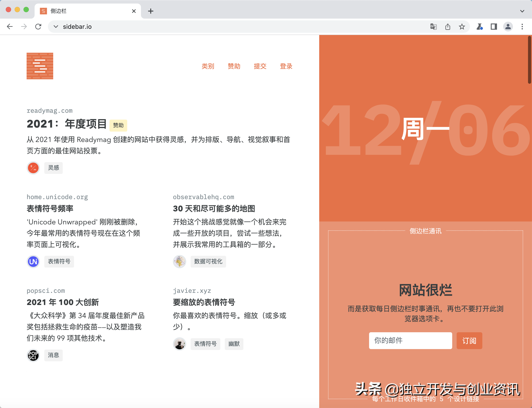
Task: Open Google Translate icon in address bar
Action: [433, 27]
